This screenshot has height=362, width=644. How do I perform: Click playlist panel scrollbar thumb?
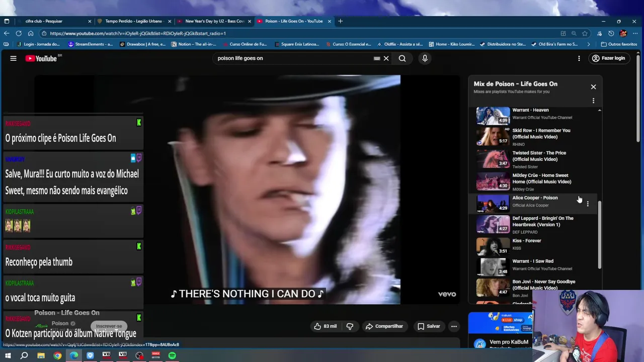[599, 235]
